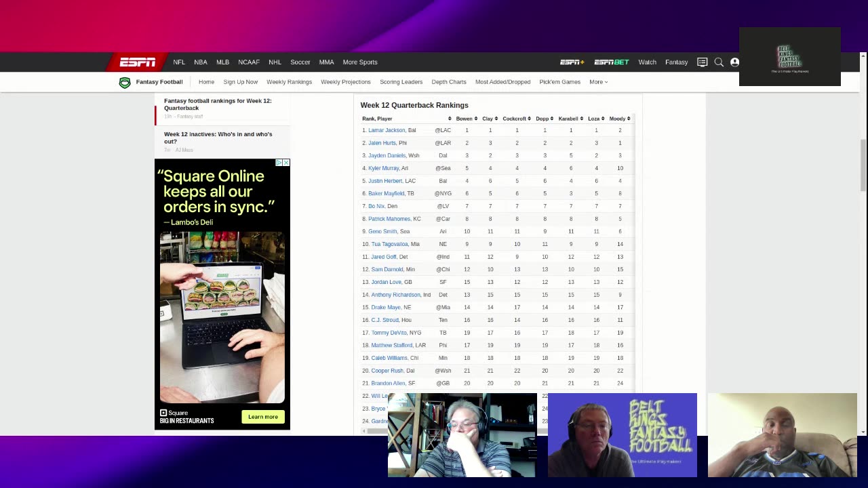
Task: Open Drake Maye player link
Action: click(386, 308)
